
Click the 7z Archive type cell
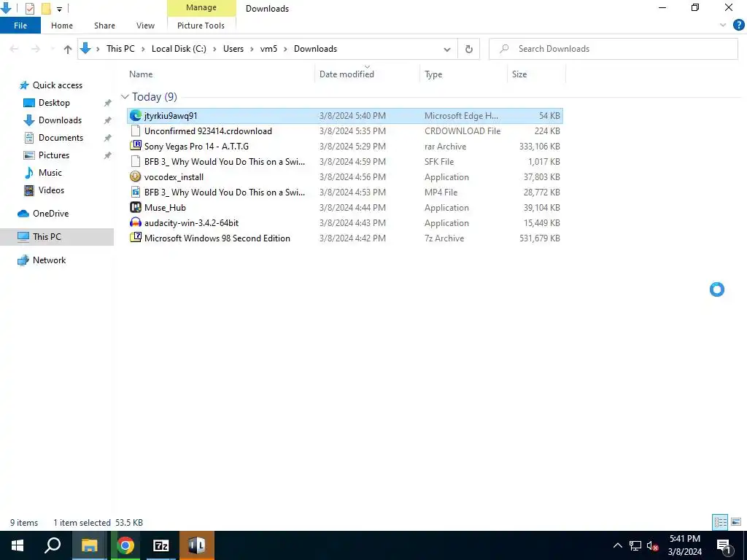pos(444,238)
